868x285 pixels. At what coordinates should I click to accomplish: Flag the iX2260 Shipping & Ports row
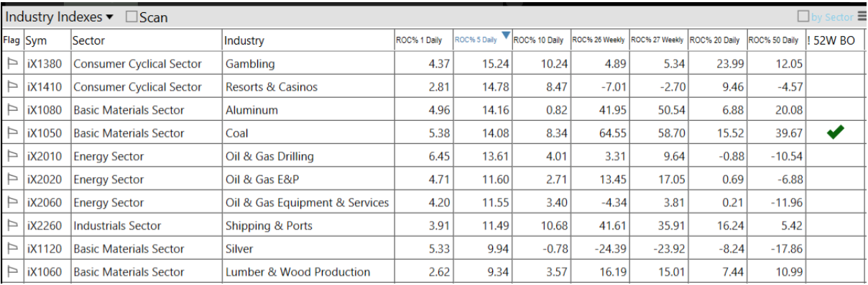(x=12, y=225)
